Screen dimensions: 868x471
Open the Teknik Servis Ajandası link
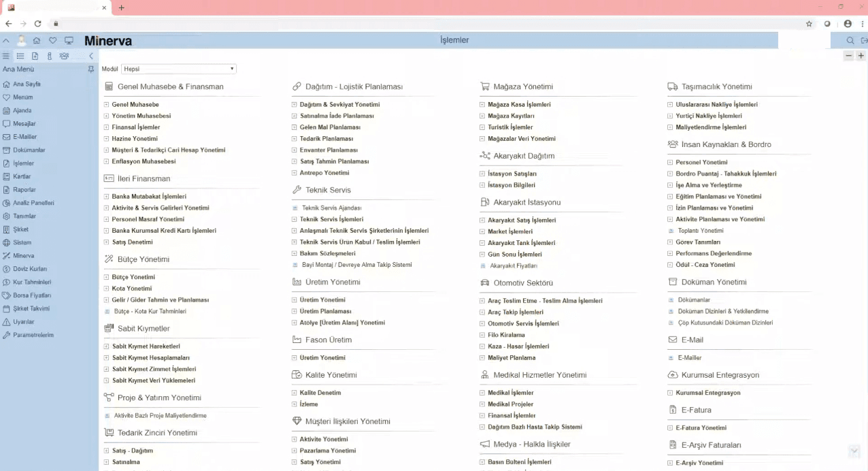point(331,208)
